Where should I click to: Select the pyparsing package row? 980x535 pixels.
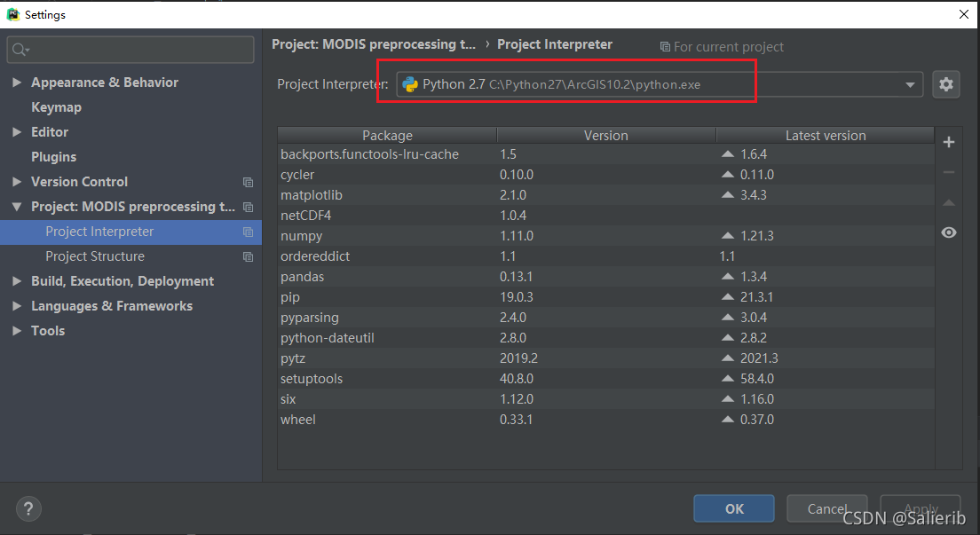(x=606, y=318)
